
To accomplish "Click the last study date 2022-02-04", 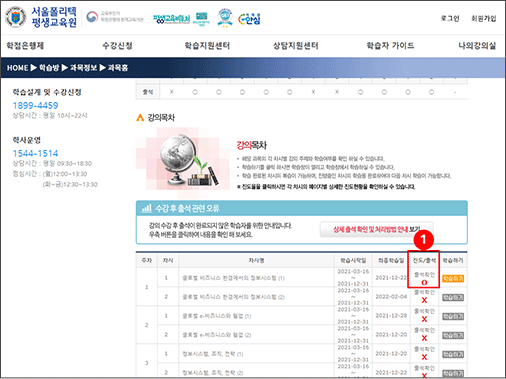I will pos(391,297).
